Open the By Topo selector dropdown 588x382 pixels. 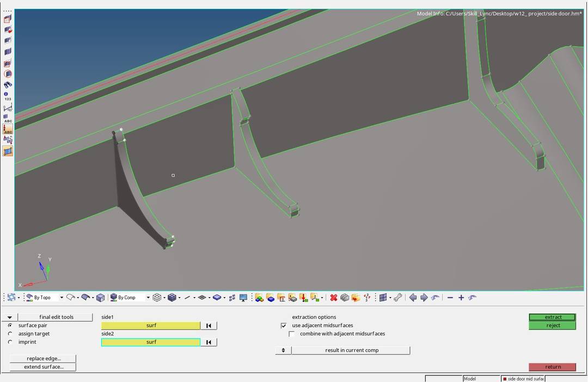(x=62, y=297)
